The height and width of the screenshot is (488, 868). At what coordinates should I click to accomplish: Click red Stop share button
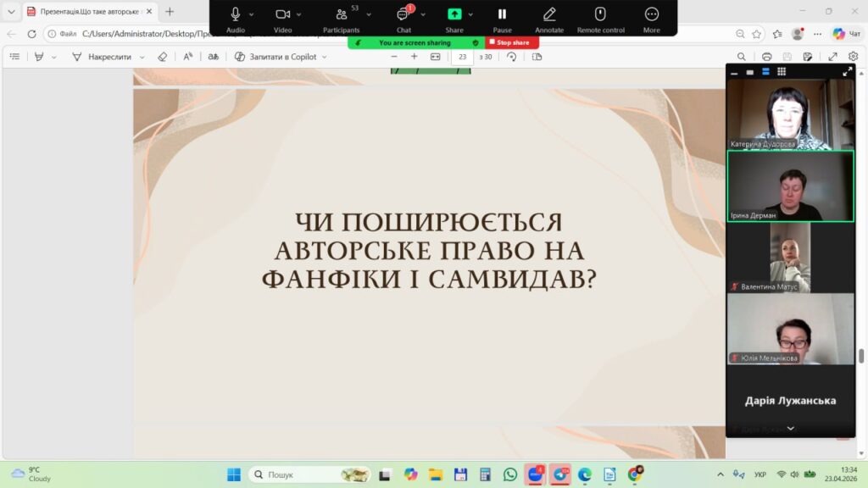pyautogui.click(x=511, y=42)
